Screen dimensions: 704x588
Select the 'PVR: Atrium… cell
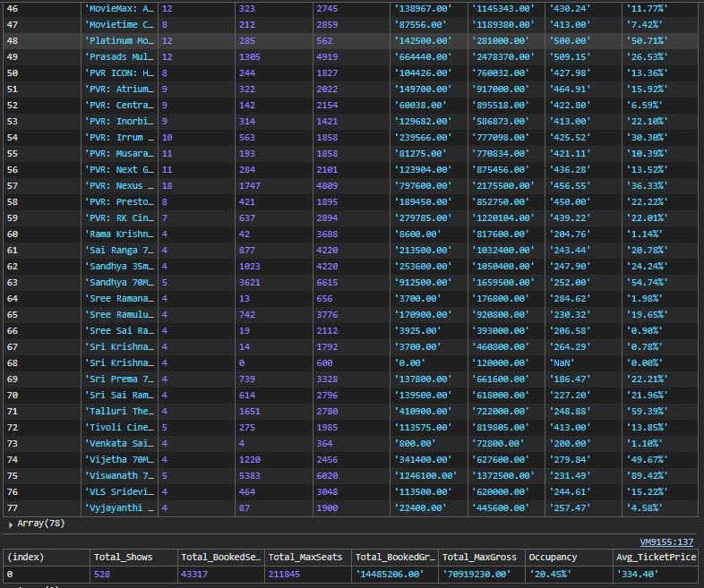[119, 89]
